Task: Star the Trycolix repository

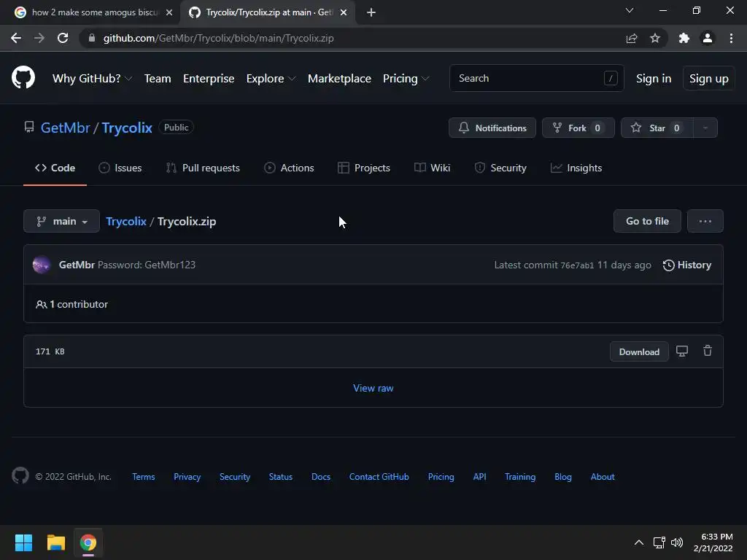Action: point(657,128)
